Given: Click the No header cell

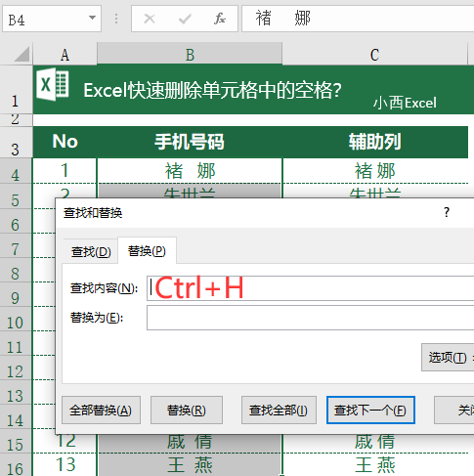Looking at the screenshot, I should click(x=65, y=142).
